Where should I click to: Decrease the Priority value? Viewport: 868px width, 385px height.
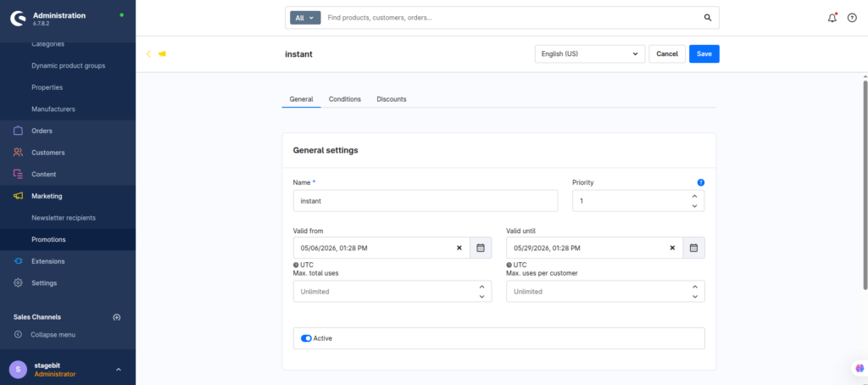(x=694, y=206)
